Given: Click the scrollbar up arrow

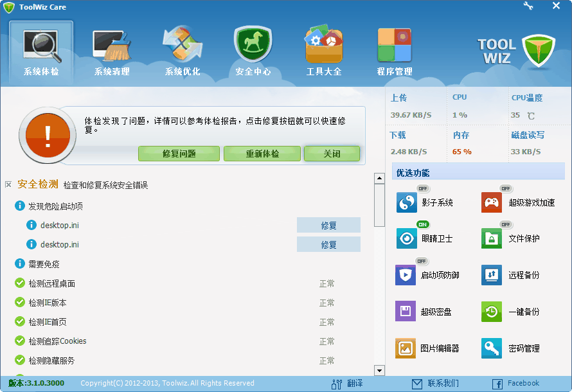Looking at the screenshot, I should point(379,178).
